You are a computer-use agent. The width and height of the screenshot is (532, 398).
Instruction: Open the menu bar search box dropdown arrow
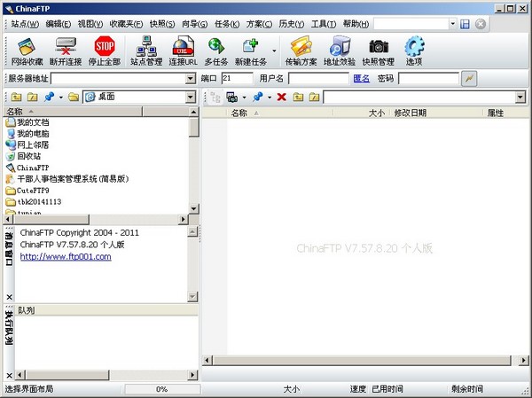point(452,24)
